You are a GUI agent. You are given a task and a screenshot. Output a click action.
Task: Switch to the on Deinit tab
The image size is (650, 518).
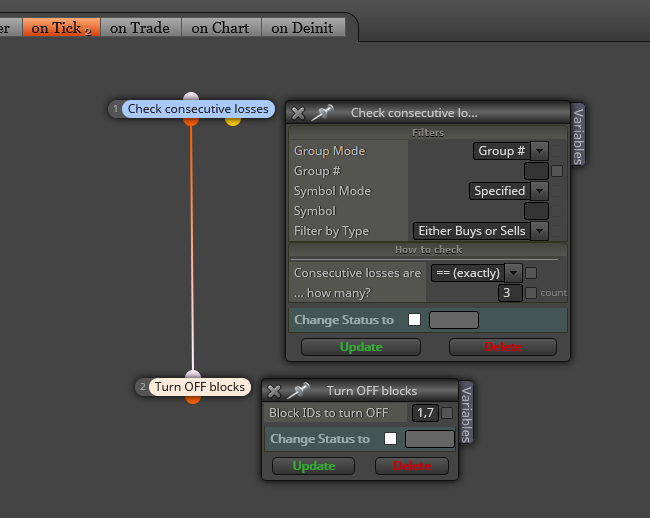point(302,28)
